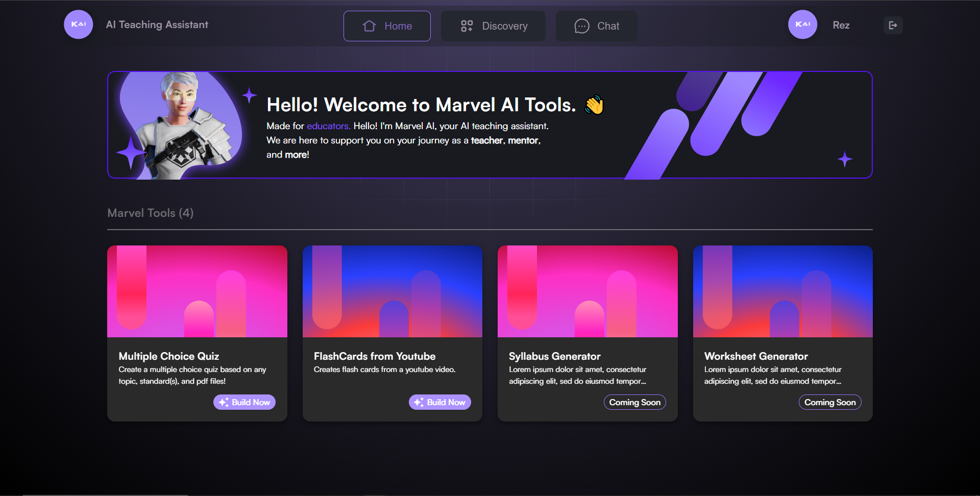Click the Multiple Choice Quiz title

tap(169, 356)
